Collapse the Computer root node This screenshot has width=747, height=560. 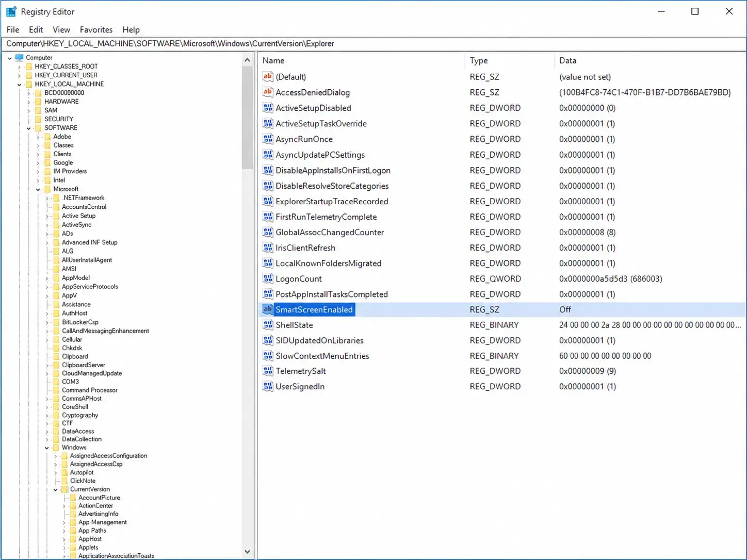pos(10,58)
